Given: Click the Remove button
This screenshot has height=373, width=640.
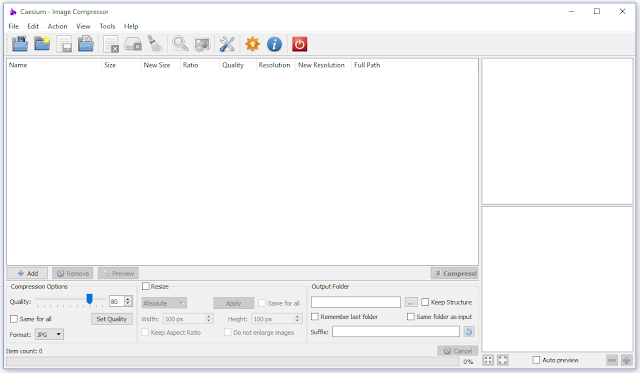Looking at the screenshot, I should 73,273.
